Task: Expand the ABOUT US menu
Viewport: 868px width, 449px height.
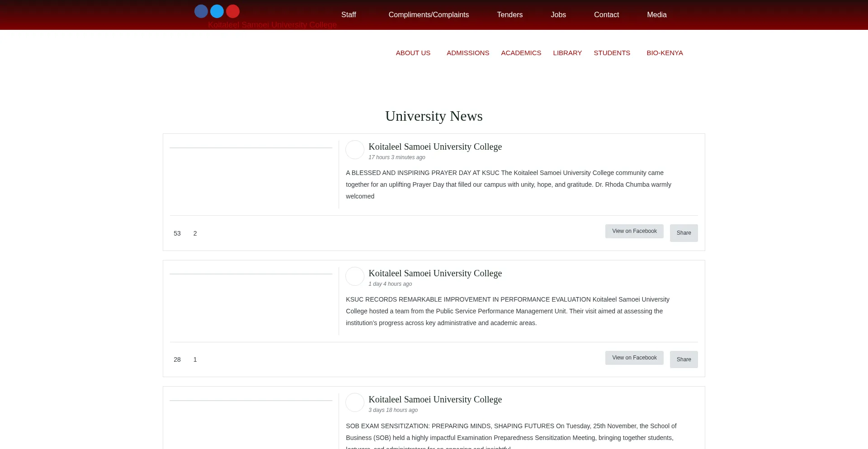Action: pyautogui.click(x=413, y=53)
